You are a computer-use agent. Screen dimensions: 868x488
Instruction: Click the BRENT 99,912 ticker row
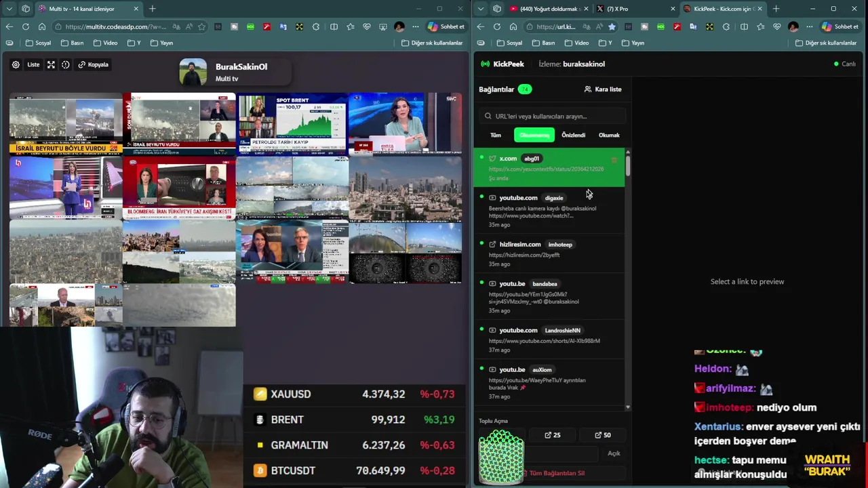355,420
